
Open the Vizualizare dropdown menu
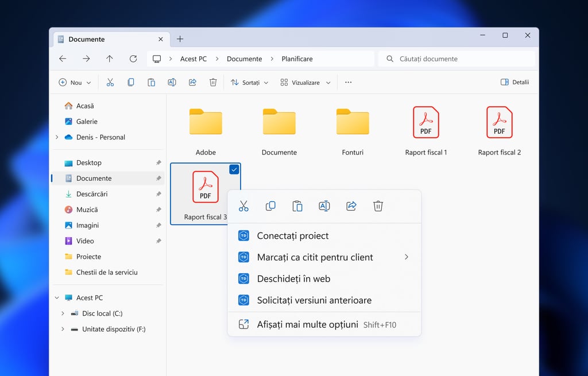pos(305,83)
